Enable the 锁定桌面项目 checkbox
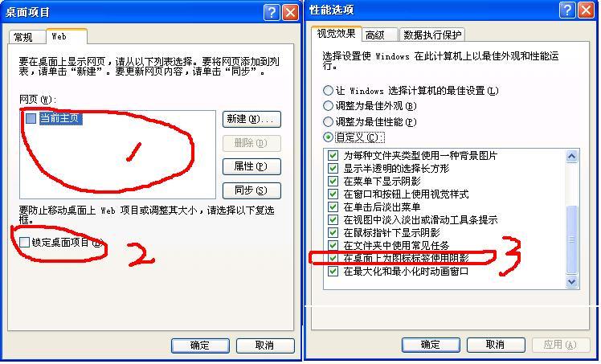601x364 pixels. 24,242
